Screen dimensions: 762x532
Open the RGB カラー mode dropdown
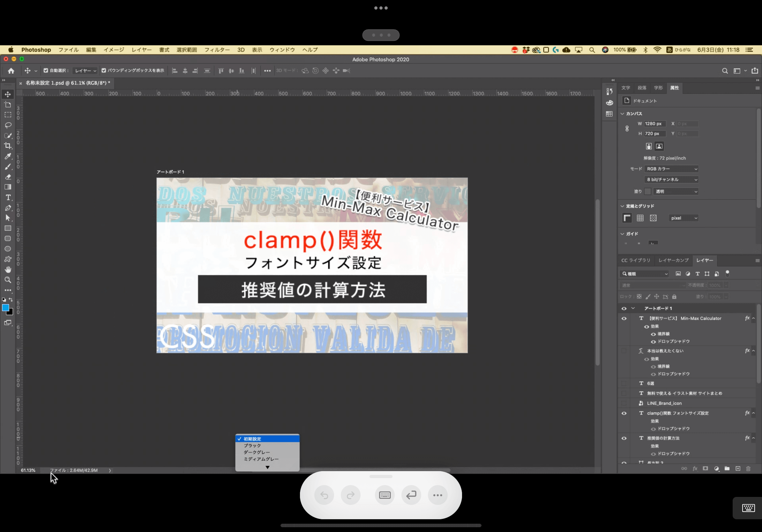tap(671, 169)
